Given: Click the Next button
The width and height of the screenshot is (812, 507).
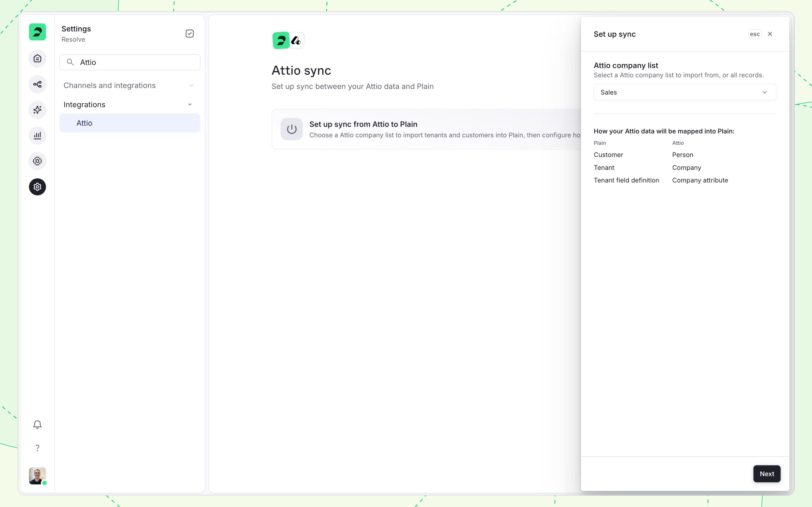Looking at the screenshot, I should click(766, 474).
